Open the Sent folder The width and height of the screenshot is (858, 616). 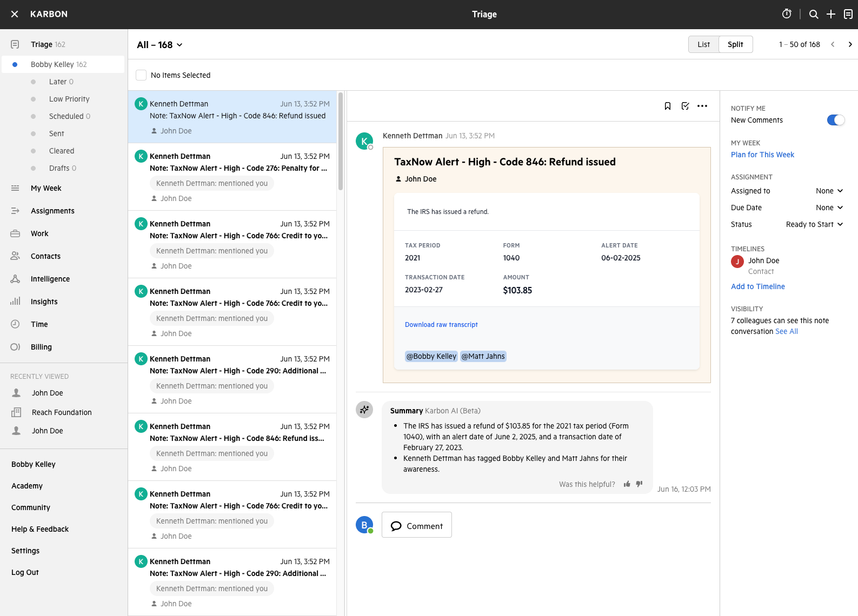[56, 133]
